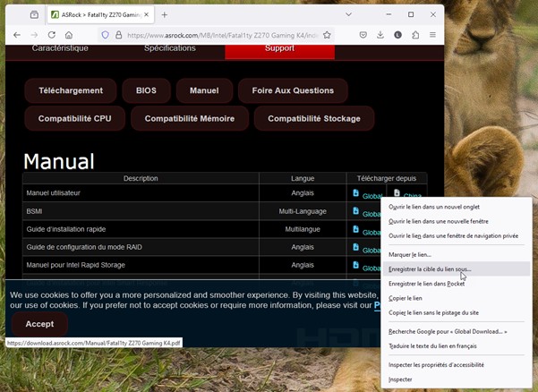Image resolution: width=538 pixels, height=392 pixels.
Task: Click the tracking protection shield icon
Action: 105,35
